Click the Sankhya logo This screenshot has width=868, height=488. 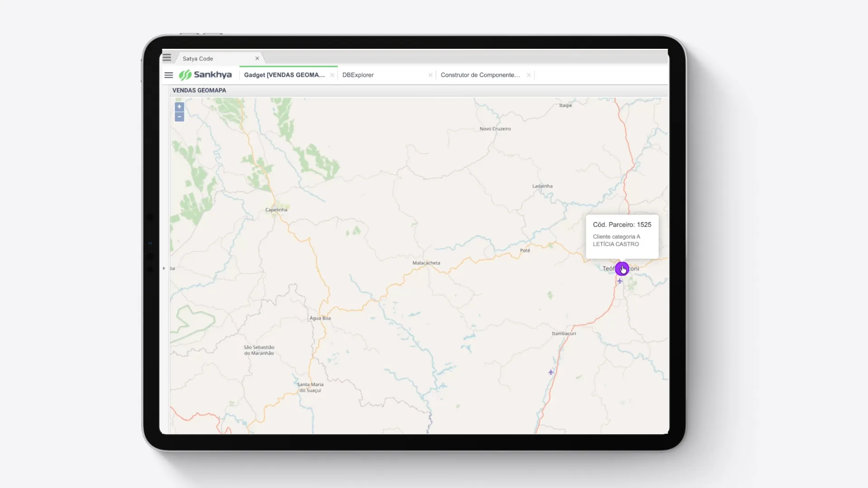click(205, 75)
